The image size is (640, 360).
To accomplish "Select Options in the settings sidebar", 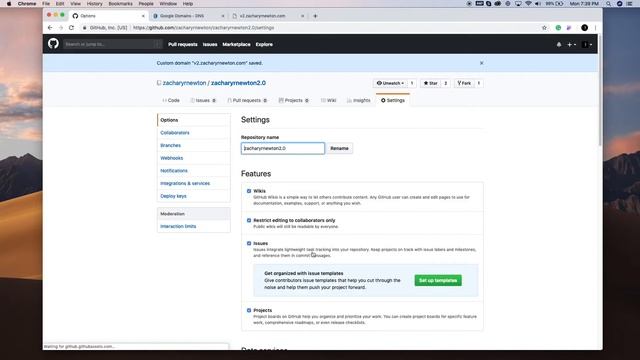I will click(194, 120).
